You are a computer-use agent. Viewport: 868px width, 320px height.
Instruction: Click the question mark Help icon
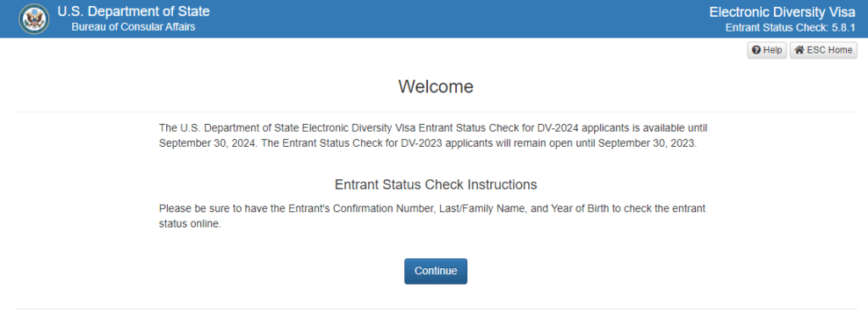tap(757, 50)
